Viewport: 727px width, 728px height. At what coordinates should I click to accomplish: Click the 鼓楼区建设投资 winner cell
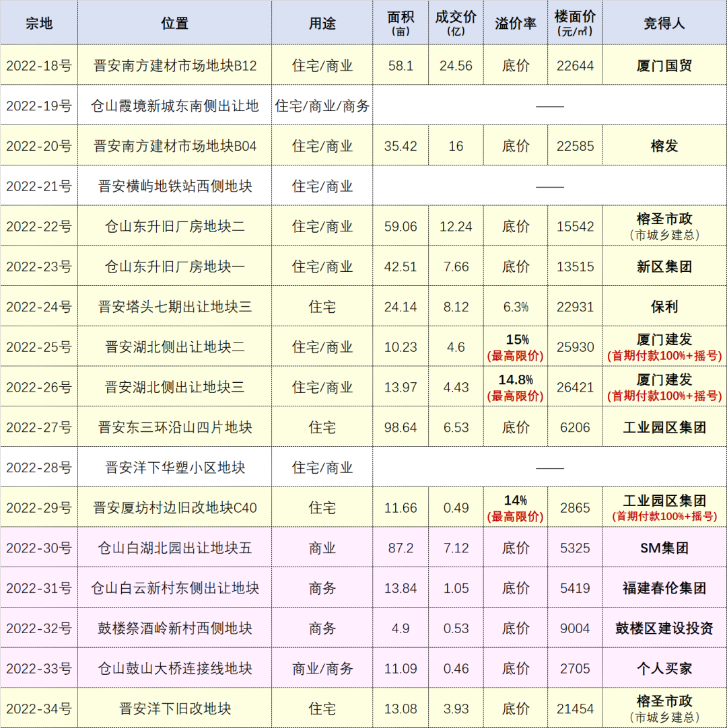665,628
